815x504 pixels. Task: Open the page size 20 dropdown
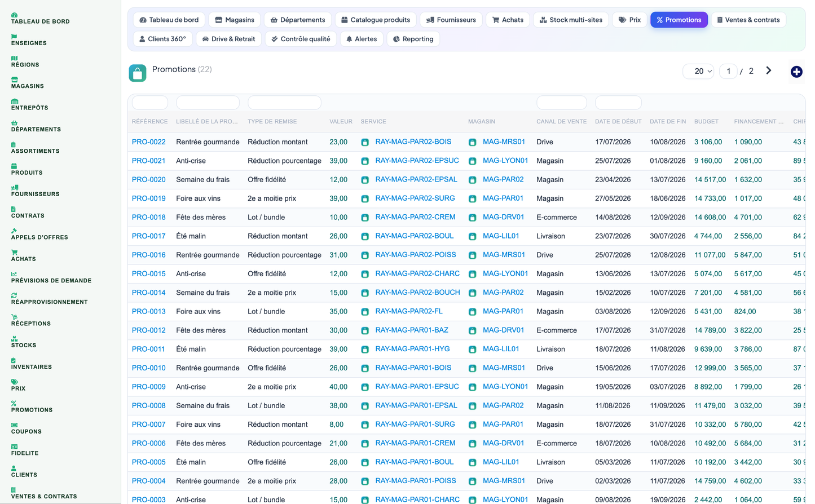pyautogui.click(x=699, y=71)
